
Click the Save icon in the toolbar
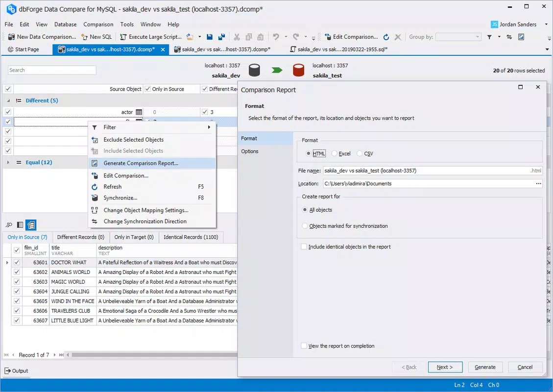point(210,37)
